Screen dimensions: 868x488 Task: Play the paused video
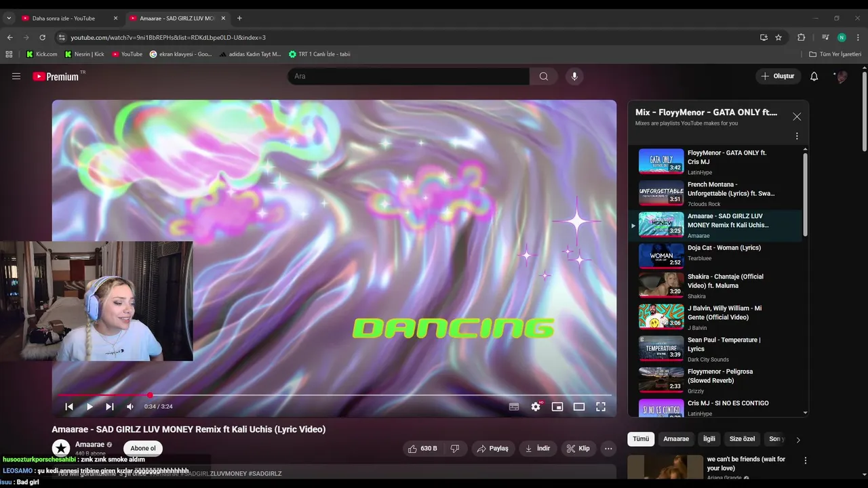tap(90, 407)
